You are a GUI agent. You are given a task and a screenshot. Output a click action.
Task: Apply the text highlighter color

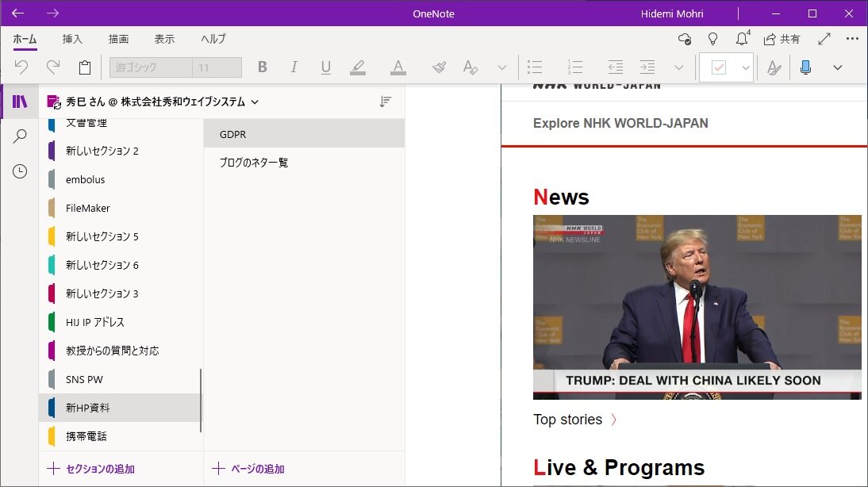click(x=358, y=67)
